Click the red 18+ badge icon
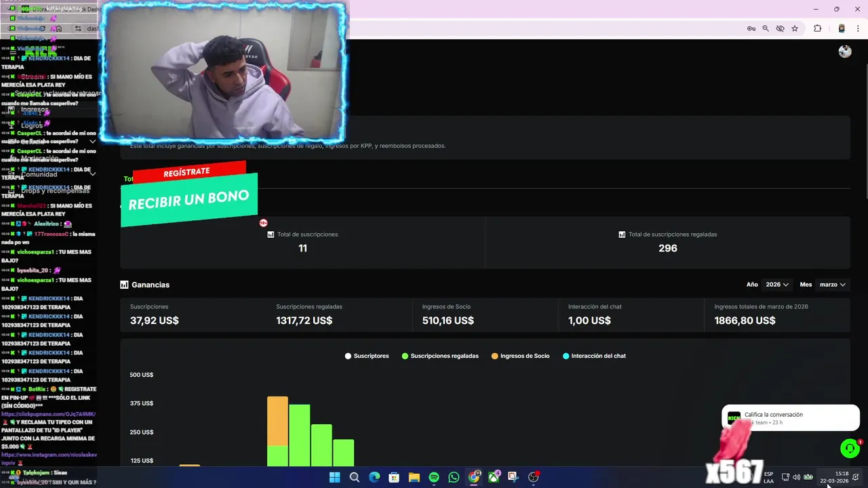 (263, 223)
